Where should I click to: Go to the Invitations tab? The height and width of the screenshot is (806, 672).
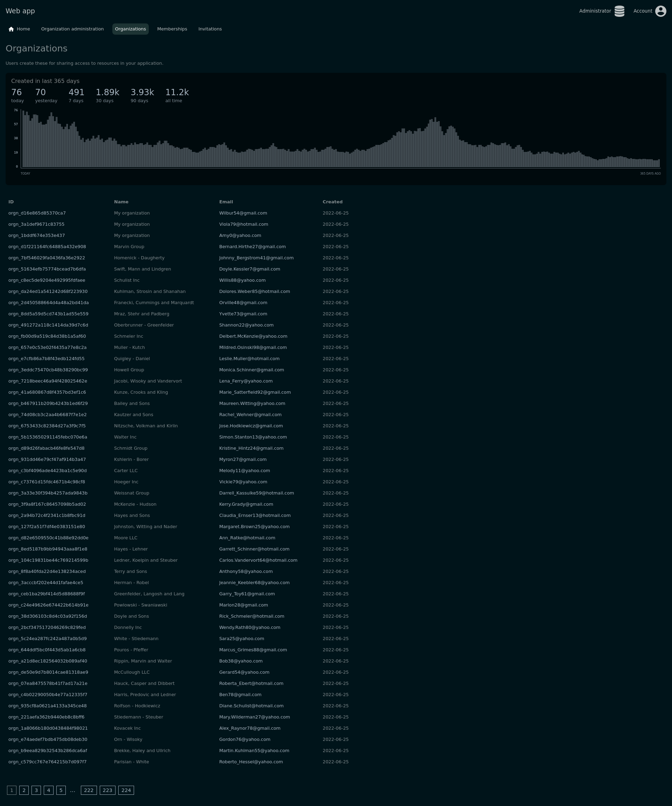210,29
